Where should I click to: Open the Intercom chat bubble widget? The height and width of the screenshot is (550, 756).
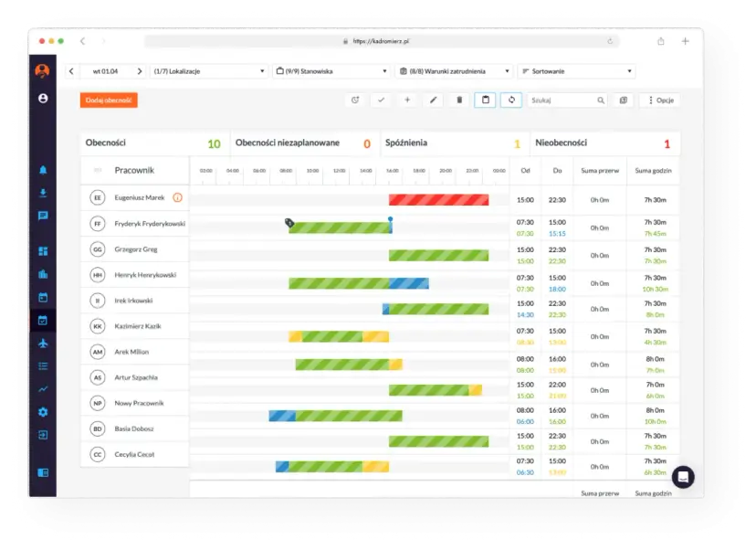[x=682, y=476]
